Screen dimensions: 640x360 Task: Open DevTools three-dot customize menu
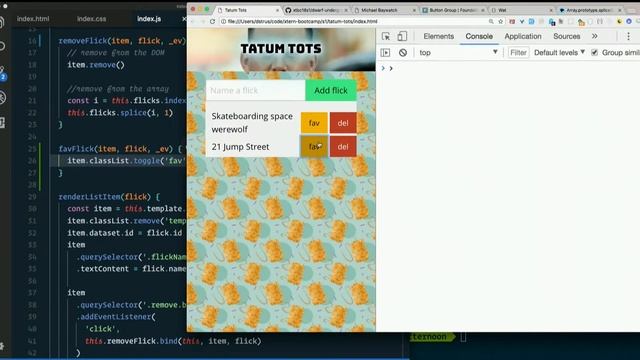tap(629, 36)
